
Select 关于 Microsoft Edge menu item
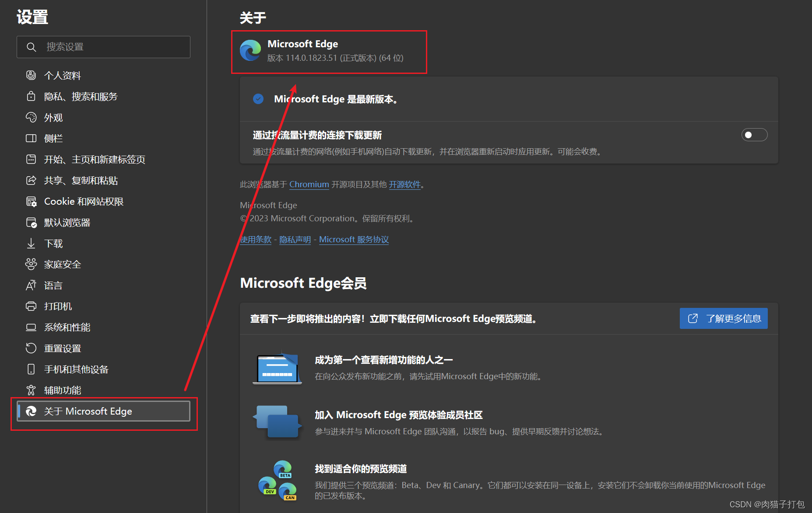coord(103,411)
